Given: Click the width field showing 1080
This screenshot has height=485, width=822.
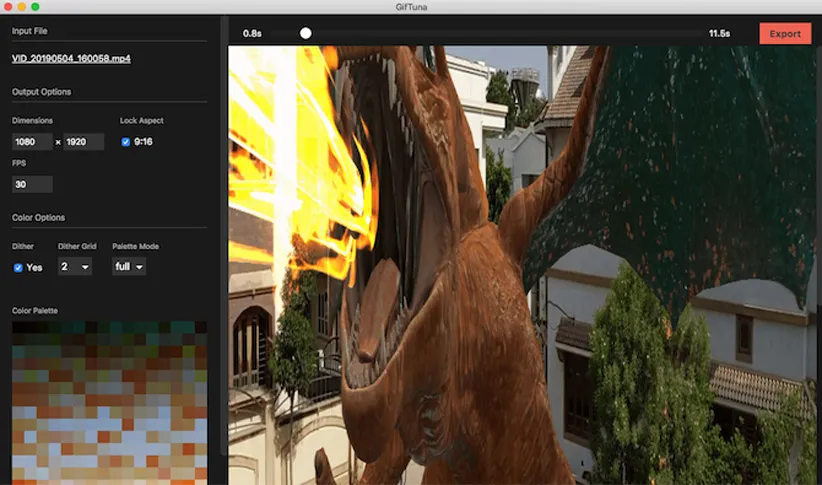Looking at the screenshot, I should (x=32, y=142).
